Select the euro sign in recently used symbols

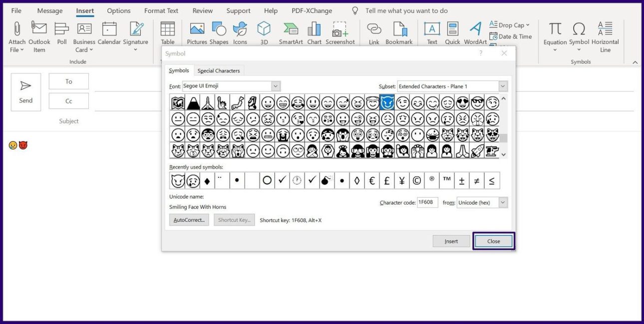[x=372, y=181]
